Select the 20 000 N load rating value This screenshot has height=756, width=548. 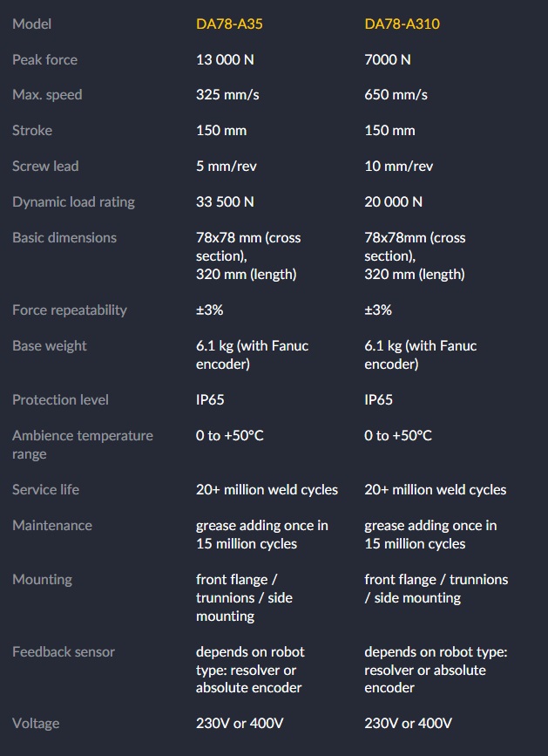(393, 201)
